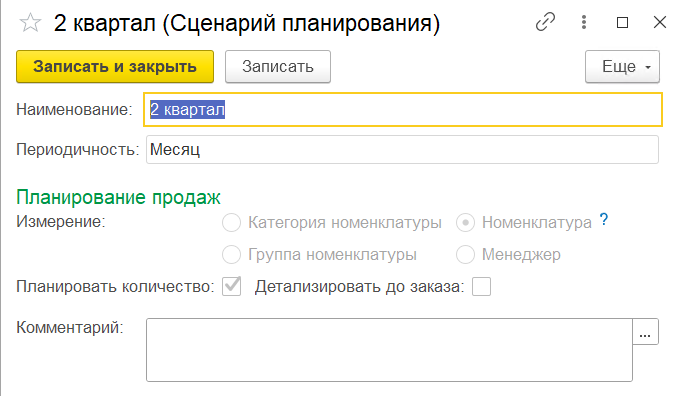Click the Записать button
The width and height of the screenshot is (682, 396).
[x=278, y=67]
